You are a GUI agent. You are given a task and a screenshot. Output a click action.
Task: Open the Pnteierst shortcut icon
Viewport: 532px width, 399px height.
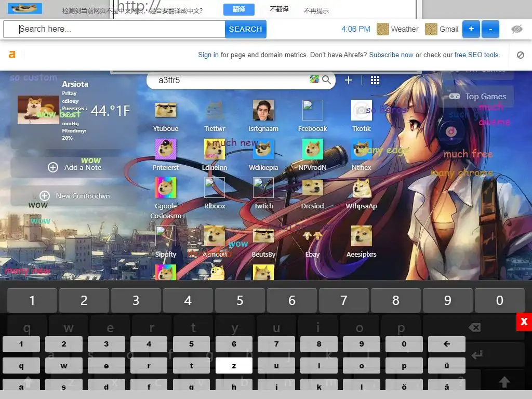(x=166, y=149)
